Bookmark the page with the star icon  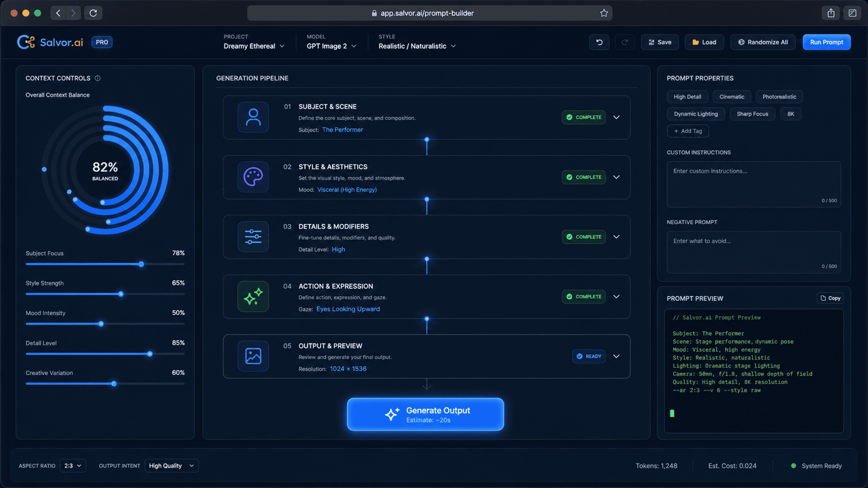click(x=604, y=13)
